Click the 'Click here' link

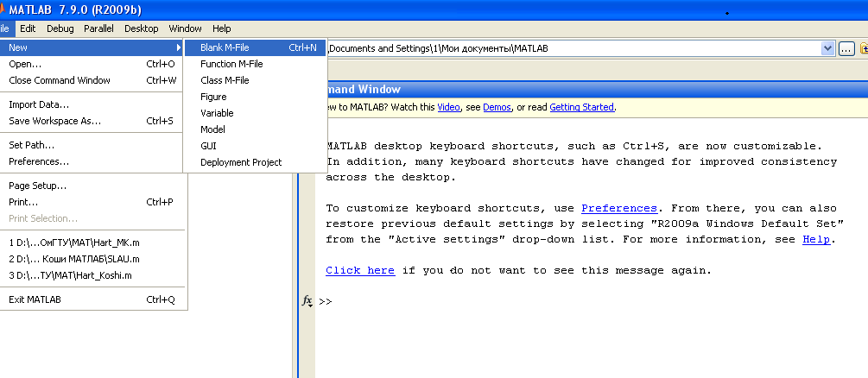click(360, 271)
